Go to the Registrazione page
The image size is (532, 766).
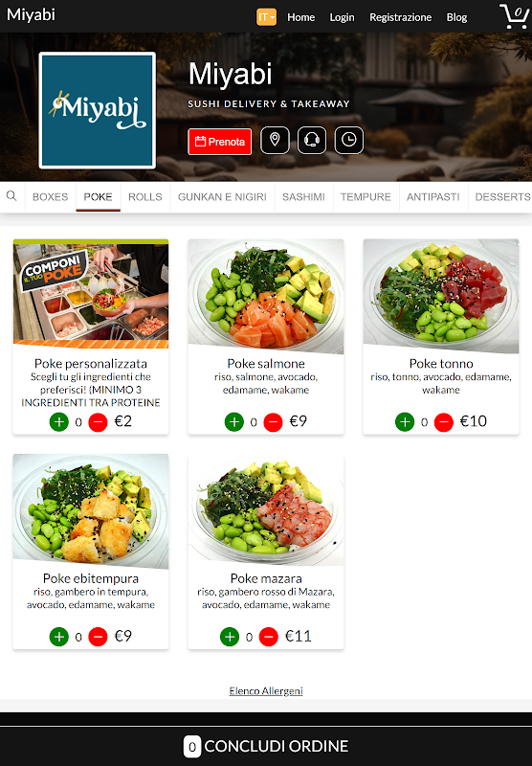(x=400, y=17)
